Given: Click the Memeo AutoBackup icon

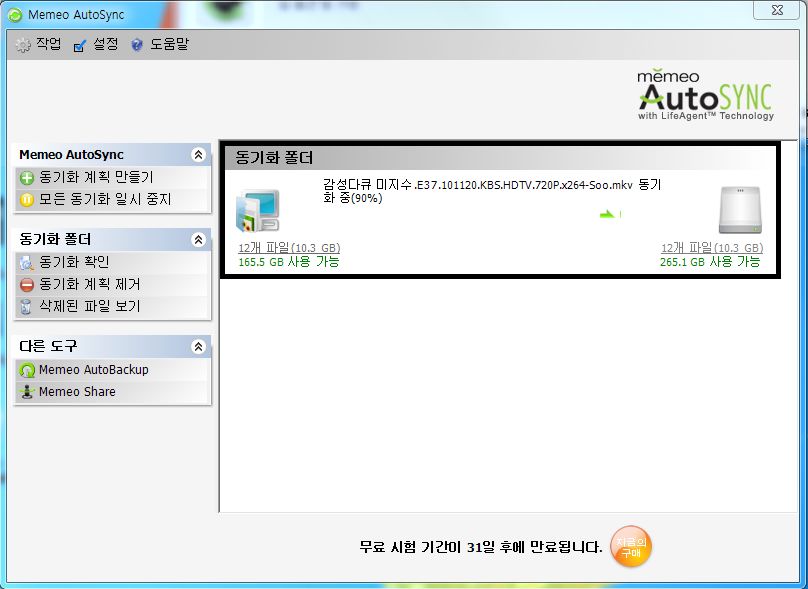Looking at the screenshot, I should coord(27,370).
